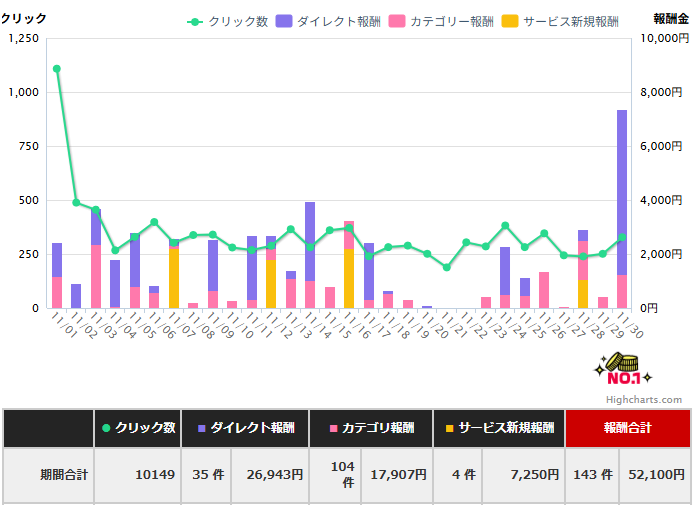Click the 26,943円 direct reward cell

coord(269,475)
